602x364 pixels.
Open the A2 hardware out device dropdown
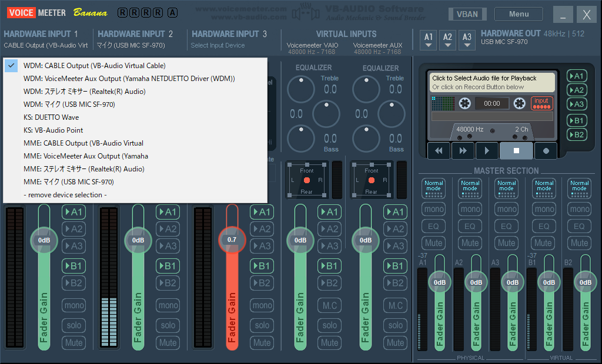coord(447,41)
